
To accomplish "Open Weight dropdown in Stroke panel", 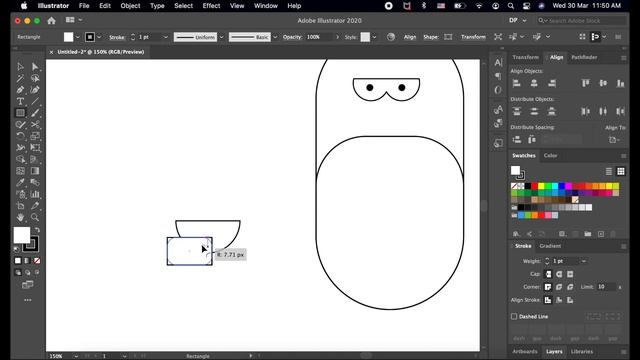I will [x=584, y=261].
